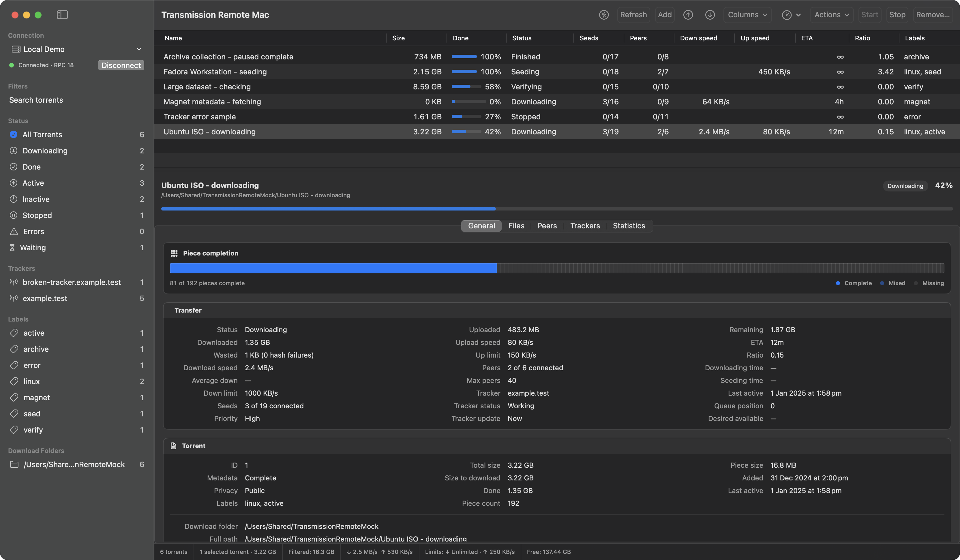Screen dimensions: 960x560
Task: Switch to the Statistics tab
Action: click(x=629, y=226)
